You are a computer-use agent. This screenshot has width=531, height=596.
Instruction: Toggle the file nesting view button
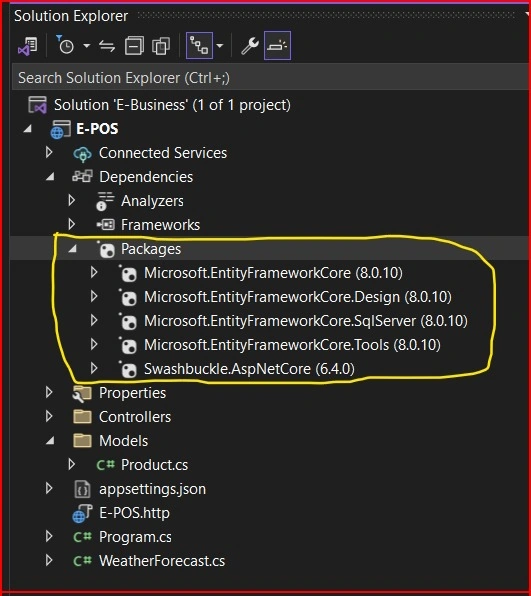click(199, 46)
